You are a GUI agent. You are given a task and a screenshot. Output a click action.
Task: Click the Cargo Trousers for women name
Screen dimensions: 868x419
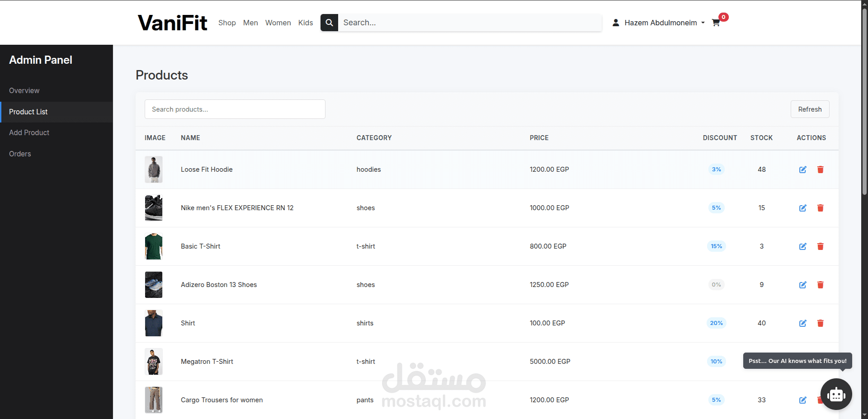click(x=222, y=400)
